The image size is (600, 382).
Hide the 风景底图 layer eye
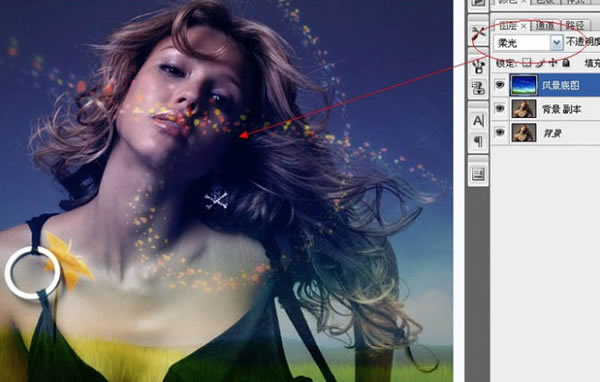coord(500,85)
